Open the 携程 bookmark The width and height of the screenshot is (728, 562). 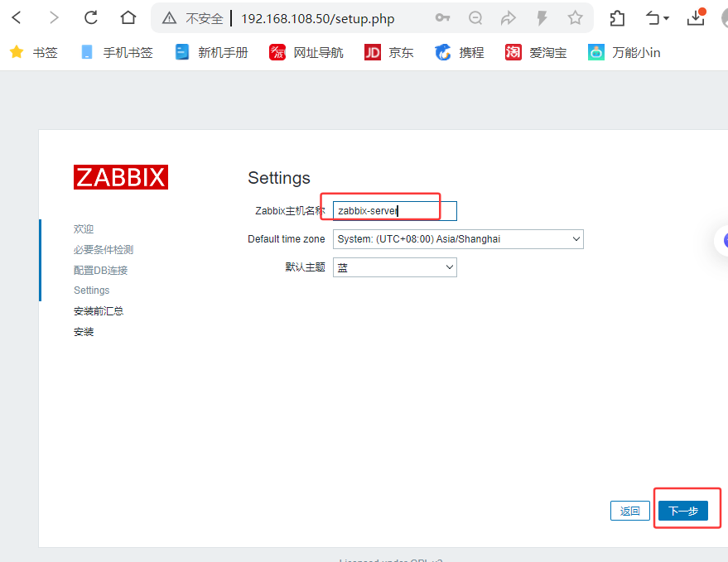coord(459,52)
